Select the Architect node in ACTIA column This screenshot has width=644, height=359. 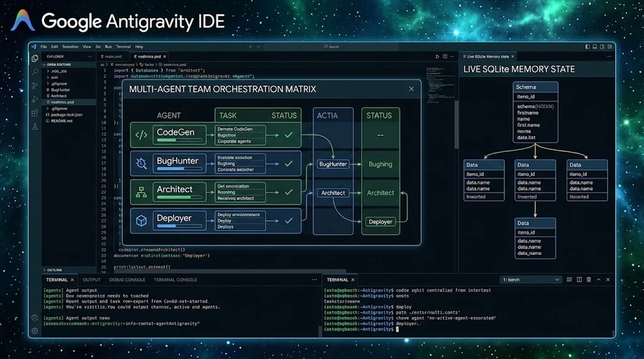pyautogui.click(x=333, y=193)
